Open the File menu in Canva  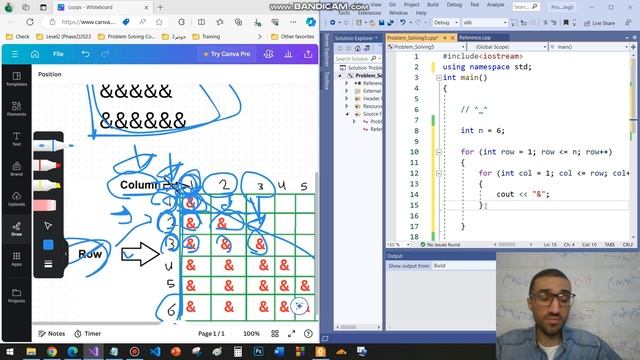(58, 54)
